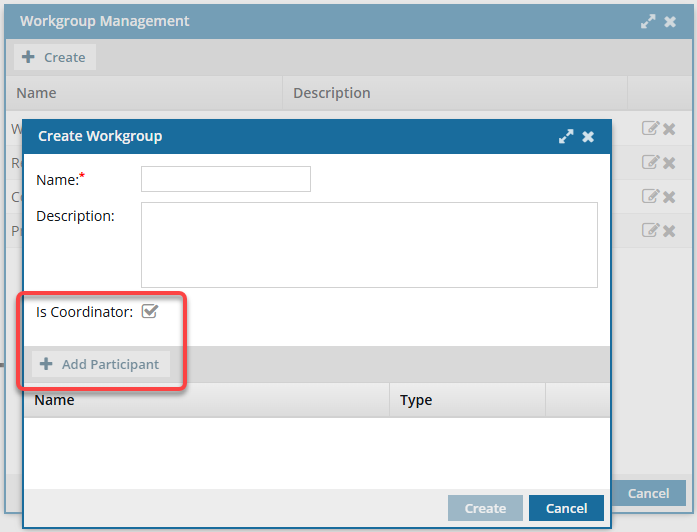Close the Create Workgroup dialog

click(x=588, y=136)
